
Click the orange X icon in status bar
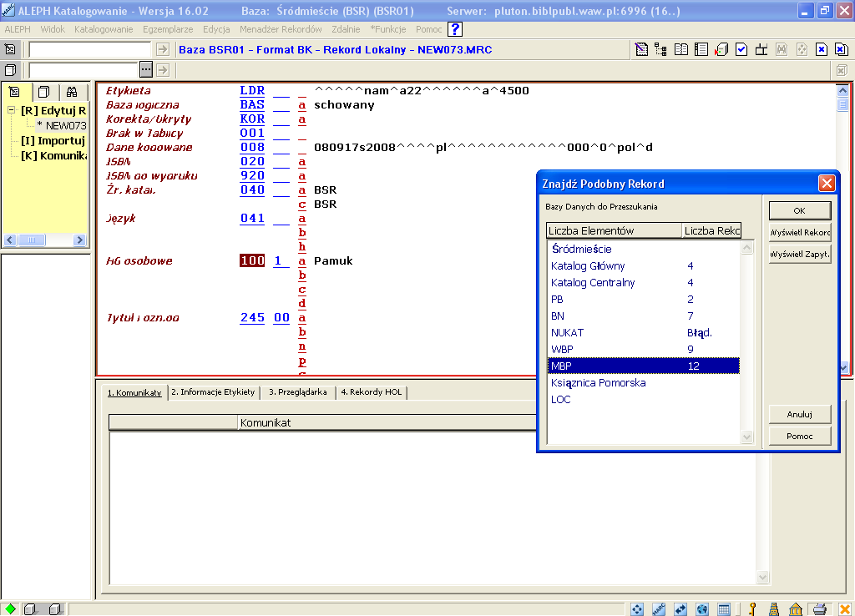pyautogui.click(x=845, y=609)
